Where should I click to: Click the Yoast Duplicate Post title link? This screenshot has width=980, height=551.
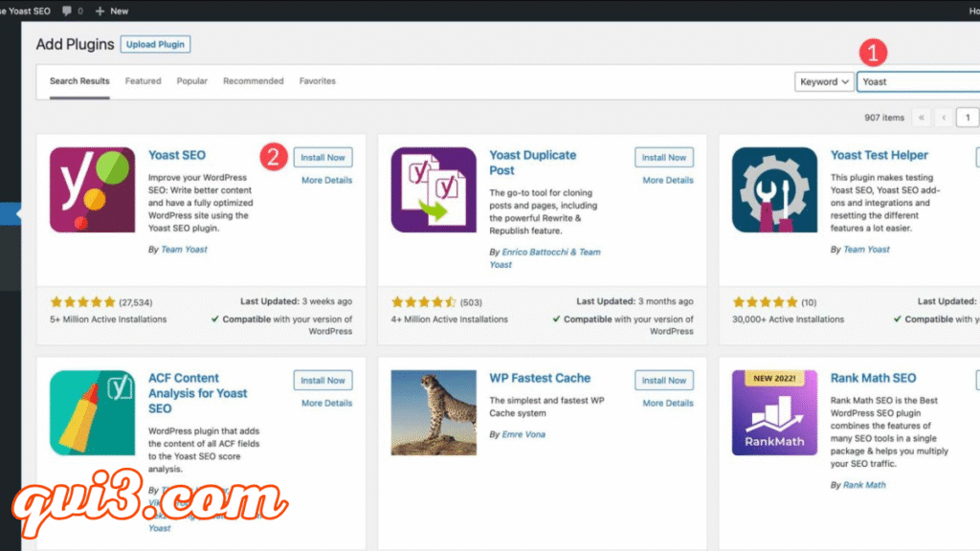coord(532,163)
